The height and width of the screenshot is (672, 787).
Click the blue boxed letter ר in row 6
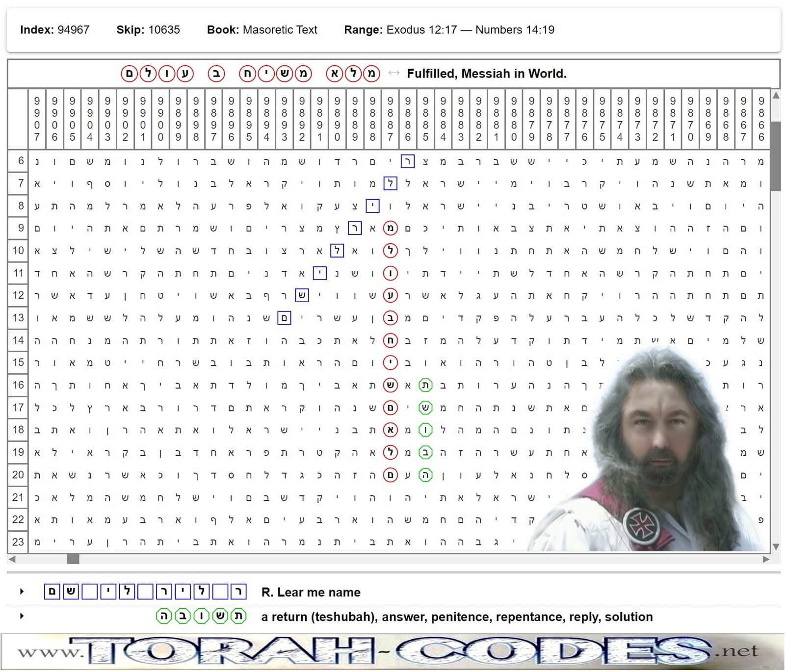coord(407,161)
